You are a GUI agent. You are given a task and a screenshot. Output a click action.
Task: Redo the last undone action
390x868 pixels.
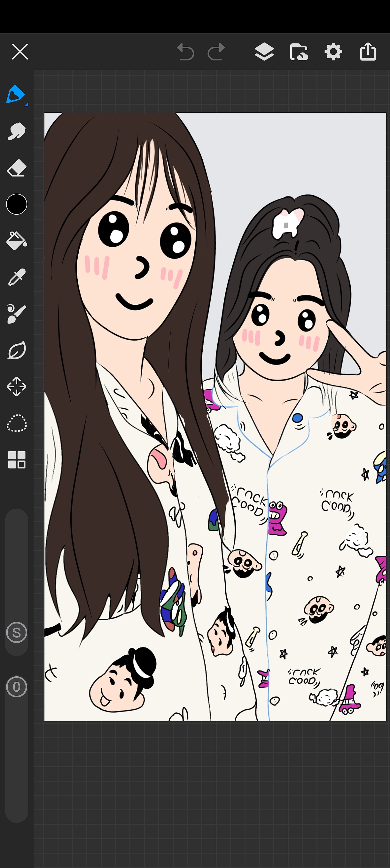[216, 52]
